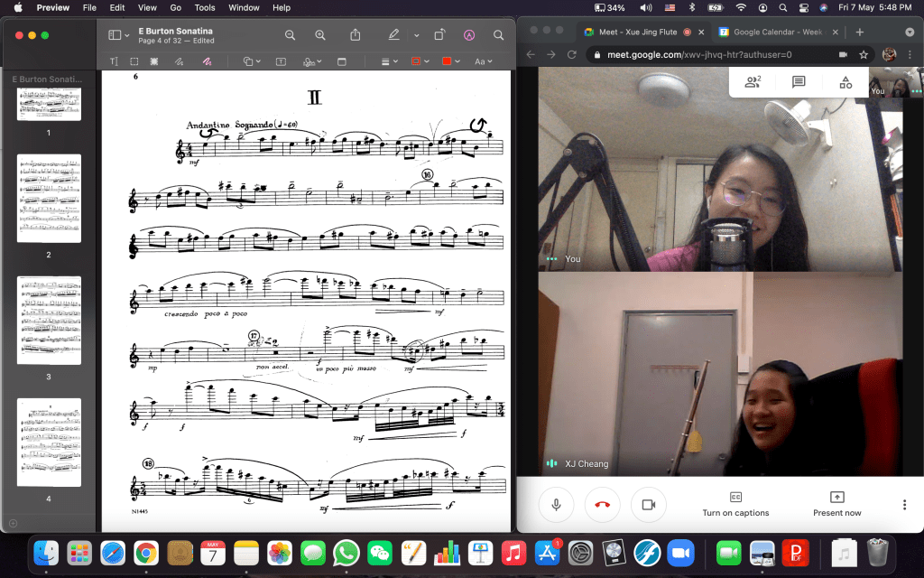Mute the microphone in Meet

(557, 505)
